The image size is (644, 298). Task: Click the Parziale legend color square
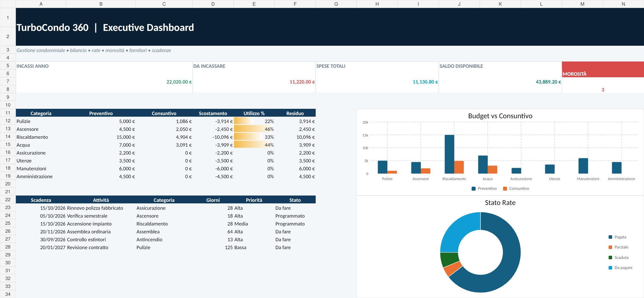coord(610,247)
